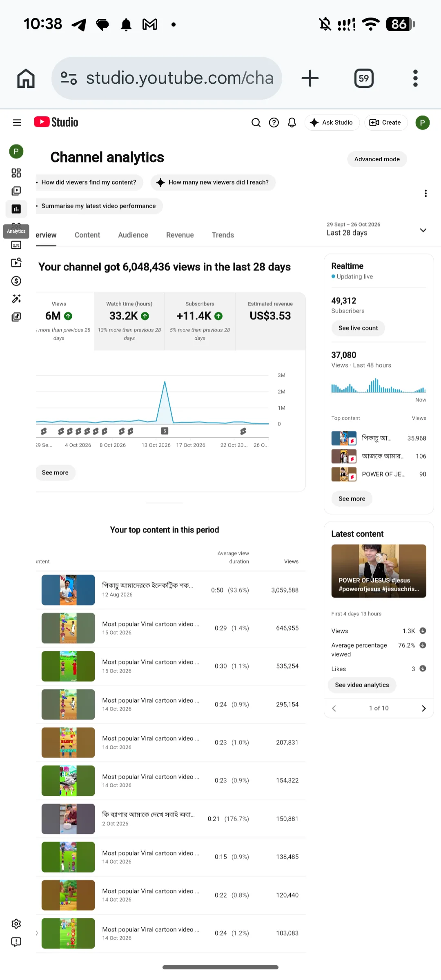The width and height of the screenshot is (441, 980).
Task: Select the Watch time (hours) metric card
Action: tap(129, 321)
